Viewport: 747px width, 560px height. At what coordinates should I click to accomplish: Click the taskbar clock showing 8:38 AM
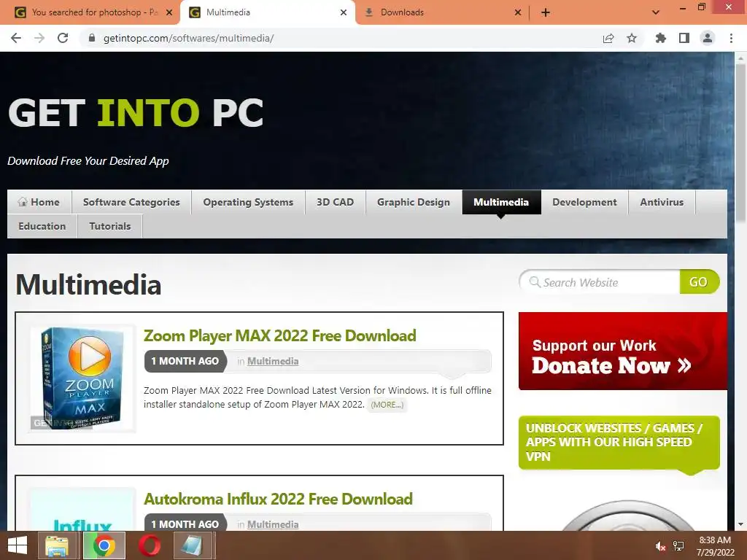(x=715, y=546)
